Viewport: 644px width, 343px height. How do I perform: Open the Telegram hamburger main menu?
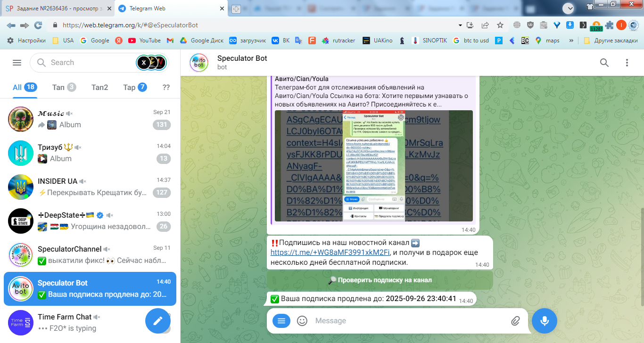click(17, 63)
